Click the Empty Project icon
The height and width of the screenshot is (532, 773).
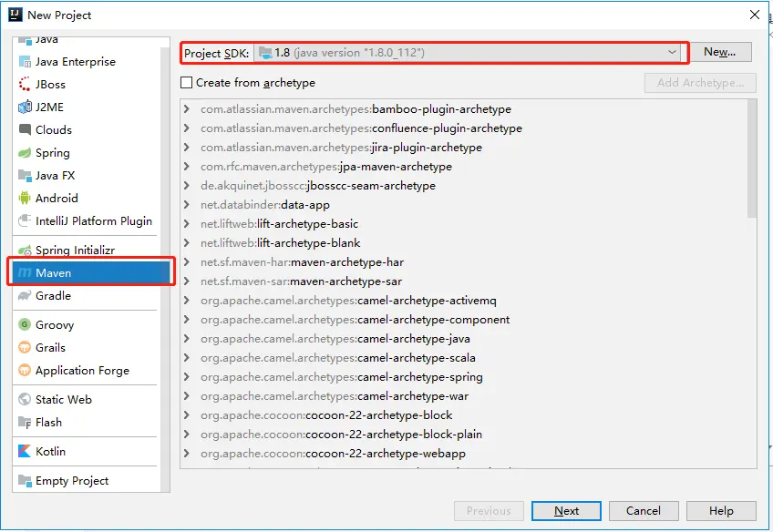pos(25,480)
